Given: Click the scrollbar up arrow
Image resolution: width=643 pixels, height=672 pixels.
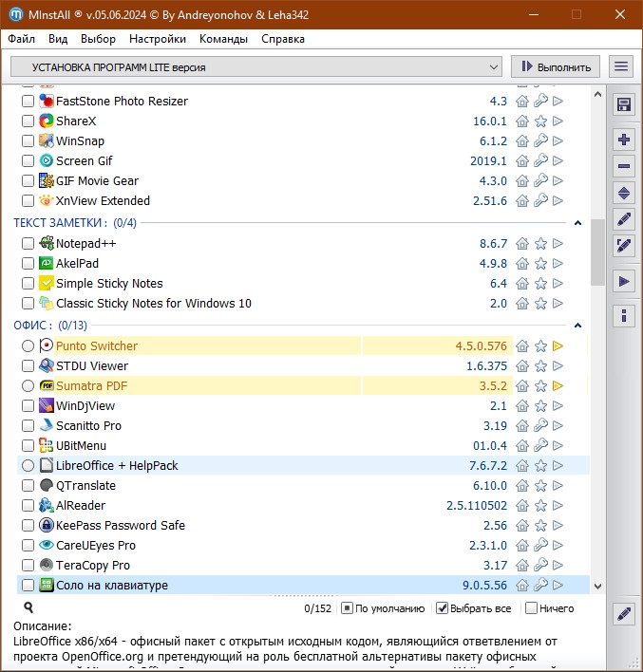Looking at the screenshot, I should pyautogui.click(x=597, y=94).
